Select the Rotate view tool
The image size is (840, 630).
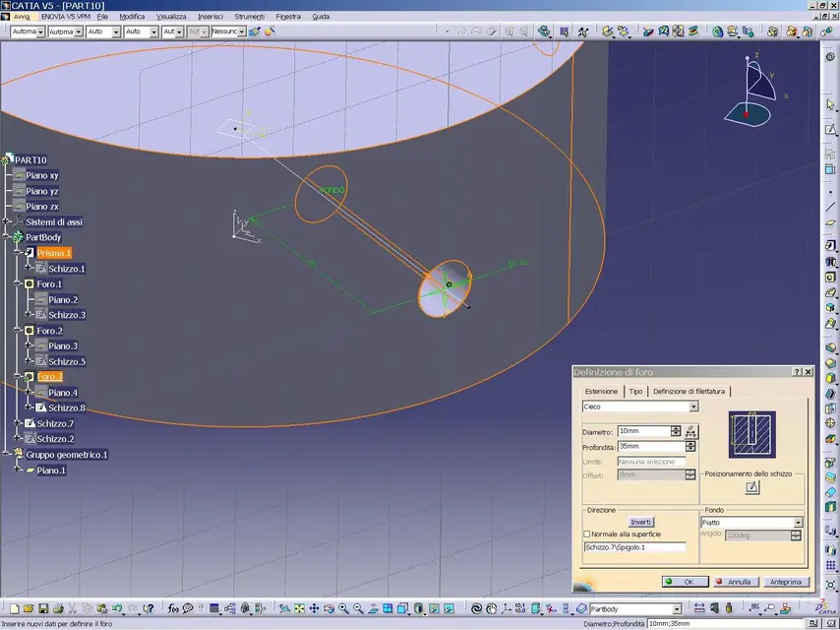[x=329, y=608]
